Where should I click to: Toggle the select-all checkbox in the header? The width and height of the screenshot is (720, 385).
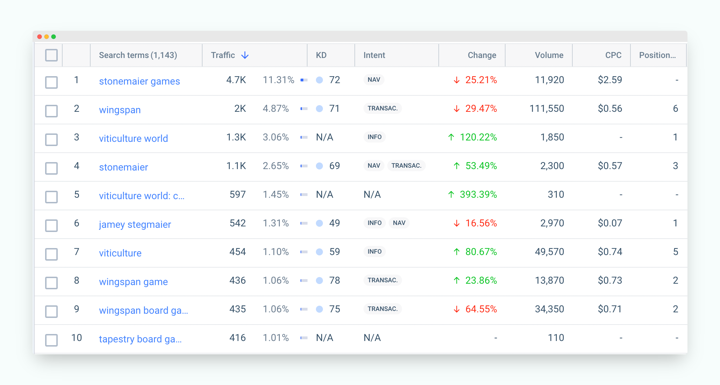tap(51, 55)
